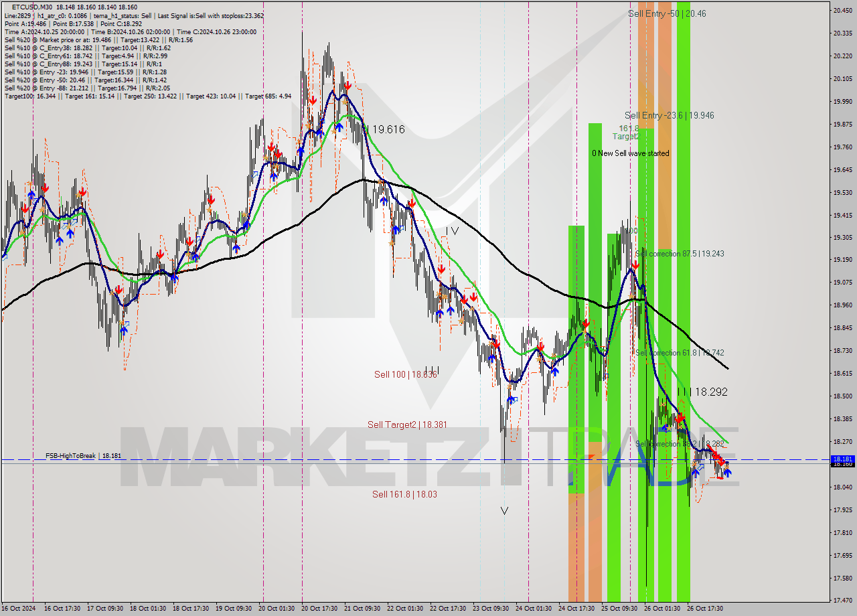Click the '26 Oct 01:30' time axis label
The height and width of the screenshot is (616, 857).
click(662, 609)
